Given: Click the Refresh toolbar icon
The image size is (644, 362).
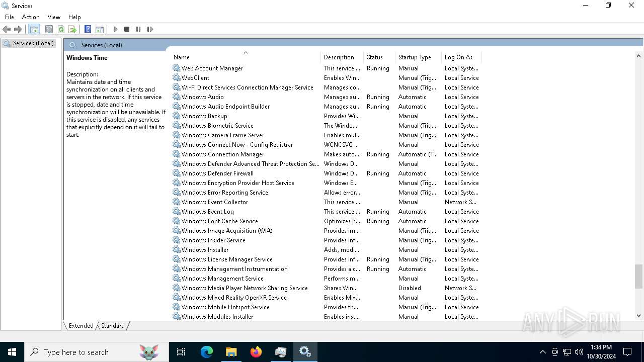Looking at the screenshot, I should click(x=61, y=29).
